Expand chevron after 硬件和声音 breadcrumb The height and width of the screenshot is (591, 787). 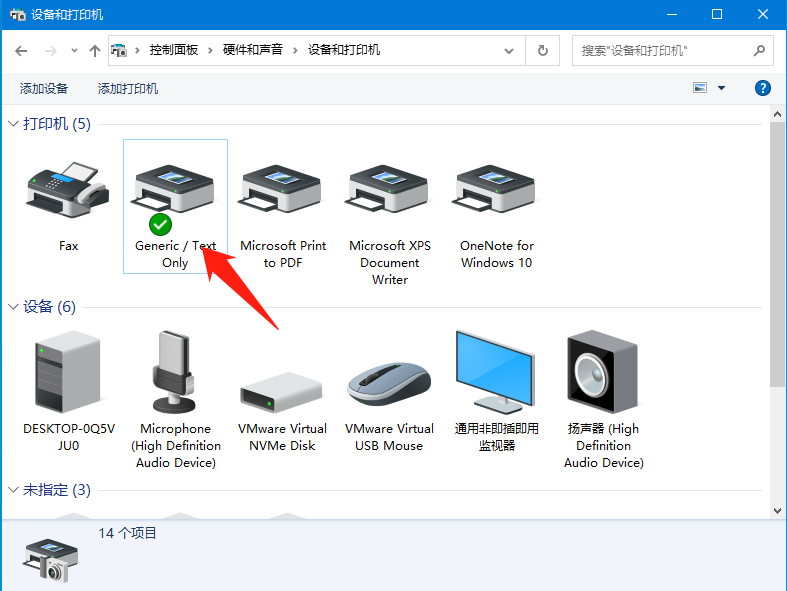tap(295, 50)
